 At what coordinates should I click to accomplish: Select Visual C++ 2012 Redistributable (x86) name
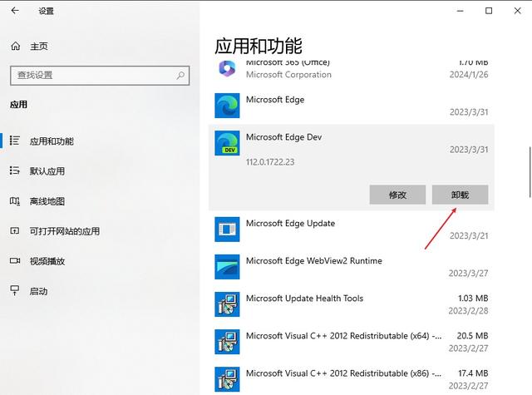click(343, 373)
